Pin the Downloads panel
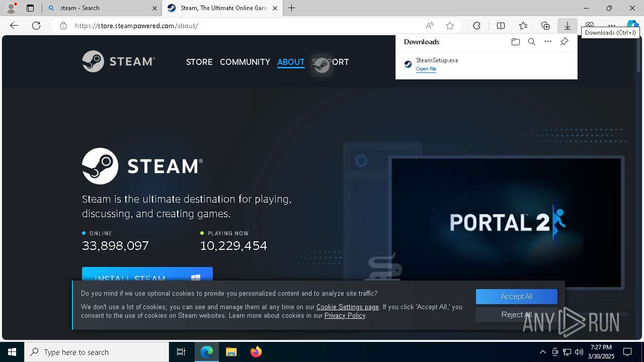This screenshot has width=644, height=362. coord(564,42)
